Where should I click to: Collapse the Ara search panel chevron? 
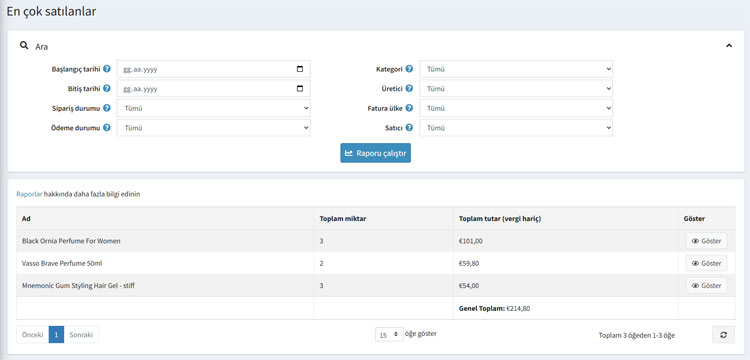pos(729,46)
